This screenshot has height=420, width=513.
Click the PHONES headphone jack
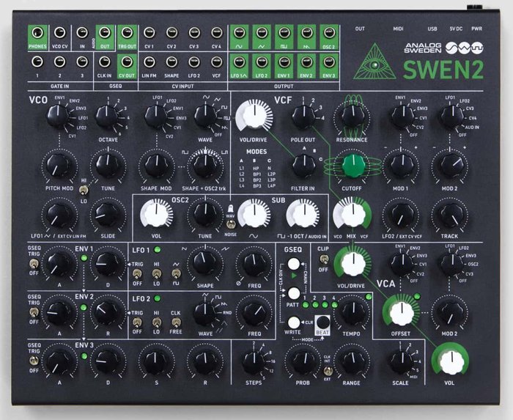[x=37, y=33]
